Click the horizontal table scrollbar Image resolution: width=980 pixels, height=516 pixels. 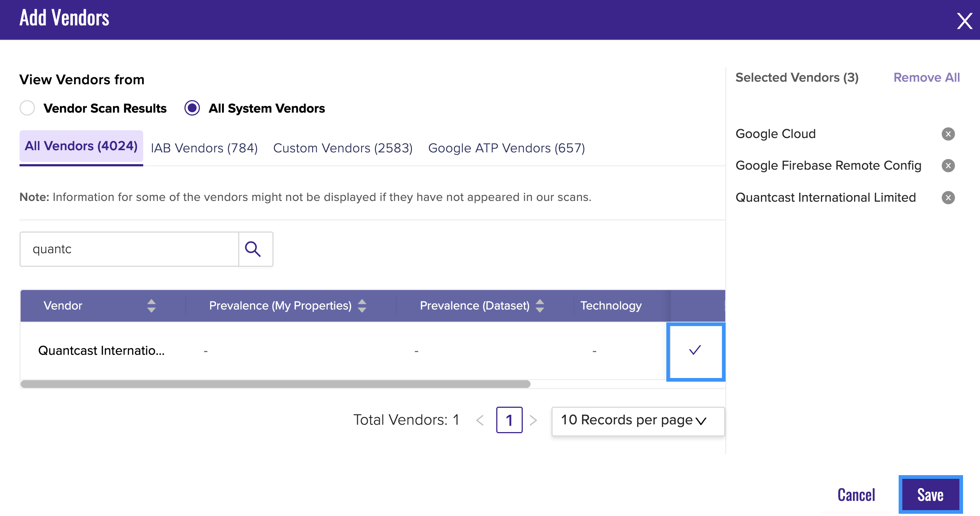(275, 385)
